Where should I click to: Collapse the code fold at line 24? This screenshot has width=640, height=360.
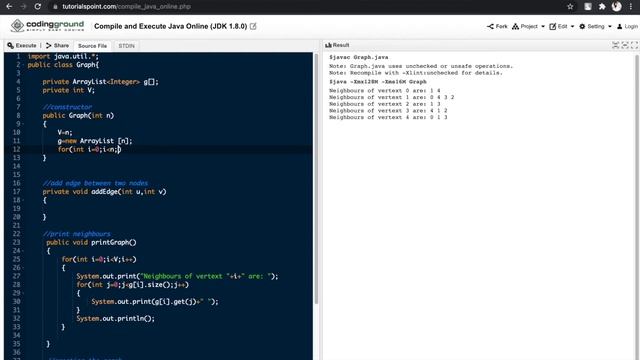click(23, 251)
